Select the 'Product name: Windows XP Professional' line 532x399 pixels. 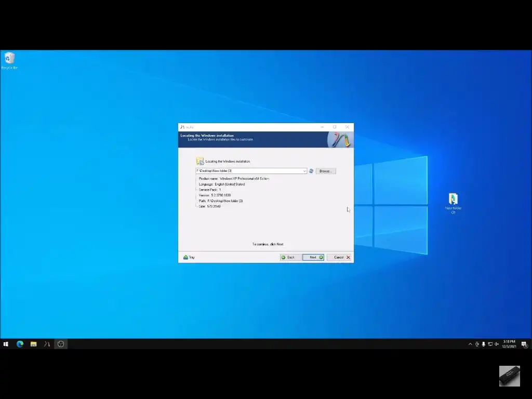tap(234, 179)
